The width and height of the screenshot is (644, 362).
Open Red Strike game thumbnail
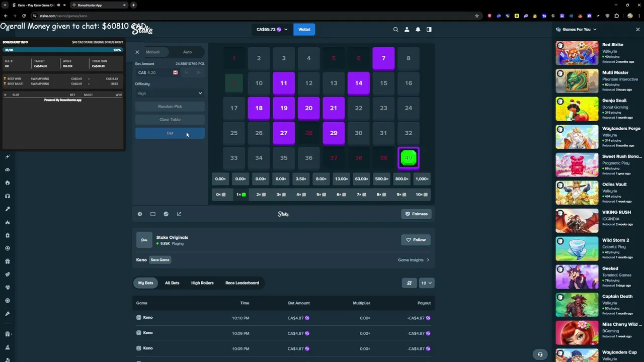click(x=577, y=53)
